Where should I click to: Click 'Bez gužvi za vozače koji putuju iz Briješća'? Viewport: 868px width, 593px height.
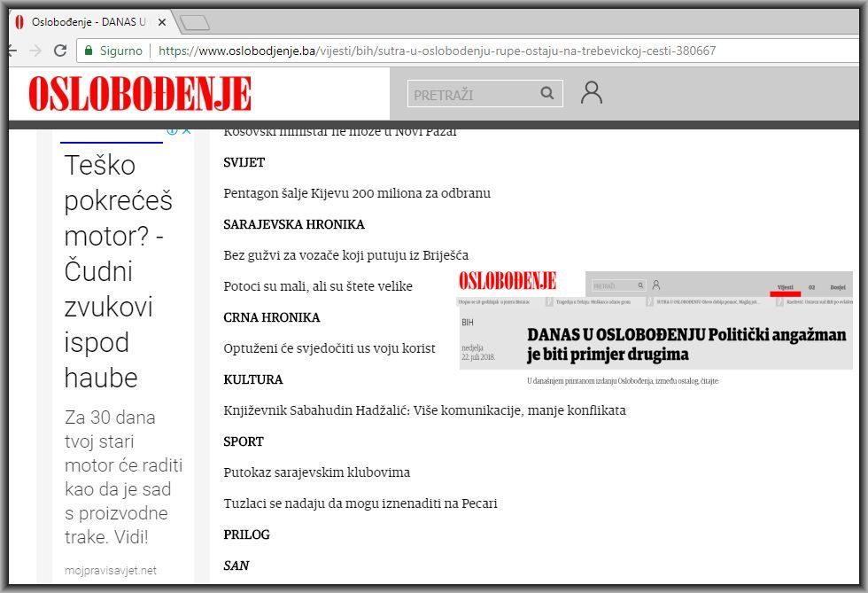346,255
